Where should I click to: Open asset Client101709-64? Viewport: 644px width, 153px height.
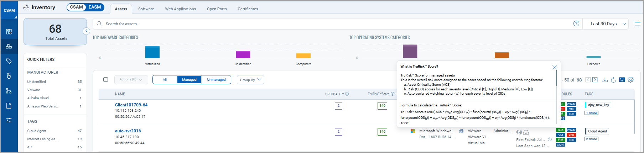coord(131,105)
